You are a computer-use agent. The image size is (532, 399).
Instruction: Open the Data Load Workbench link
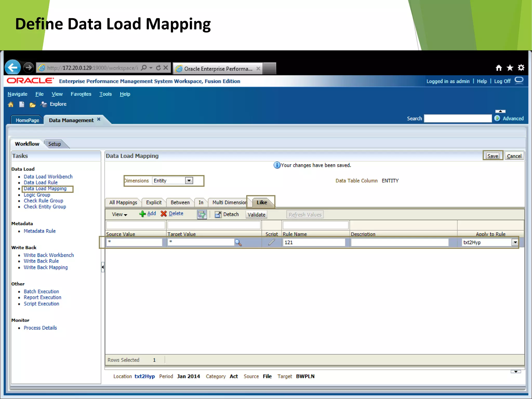pyautogui.click(x=48, y=177)
